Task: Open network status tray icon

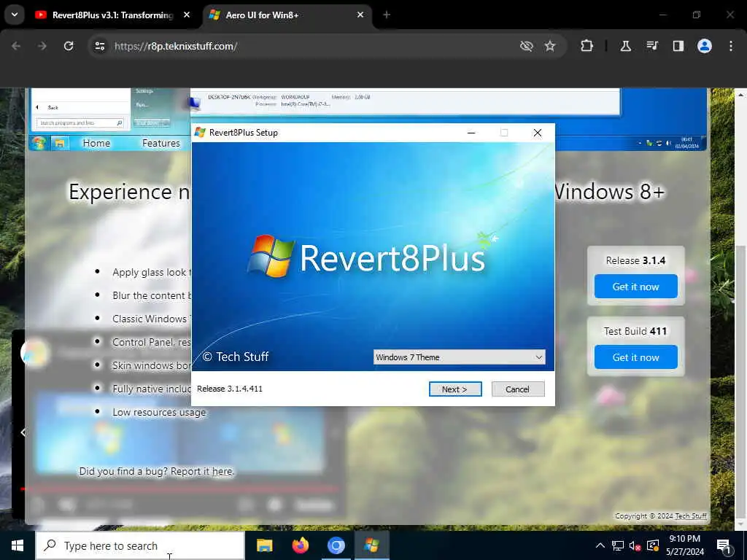Action: [x=618, y=545]
